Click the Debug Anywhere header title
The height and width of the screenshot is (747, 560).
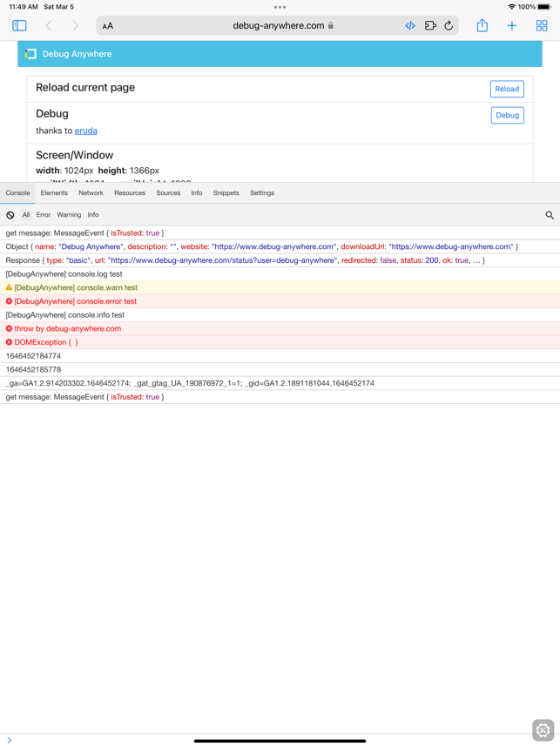[x=78, y=54]
